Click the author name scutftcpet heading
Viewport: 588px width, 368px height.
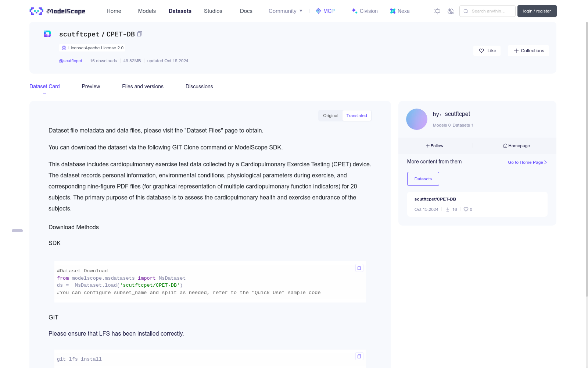[458, 114]
